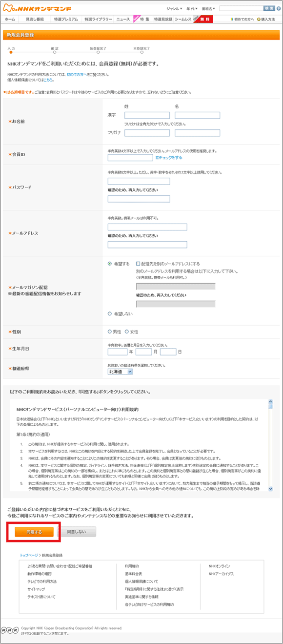Open 利用規約 footer link
283x644 pixels.
coord(132,565)
